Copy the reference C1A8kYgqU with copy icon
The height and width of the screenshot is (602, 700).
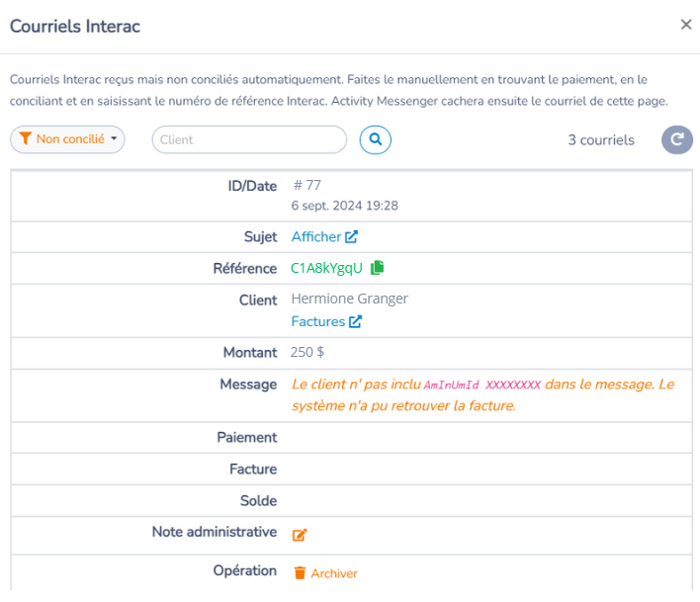378,267
